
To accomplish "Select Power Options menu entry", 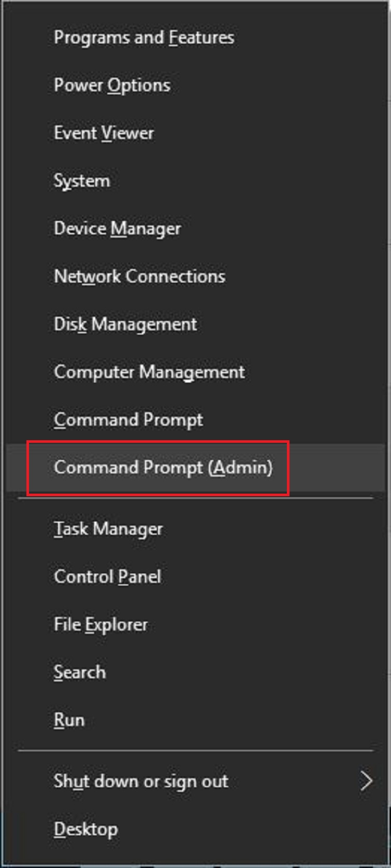I will [x=112, y=86].
